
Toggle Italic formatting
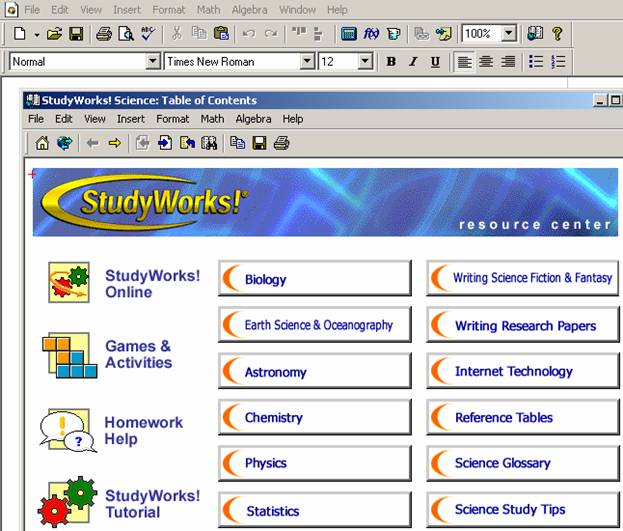coord(413,62)
